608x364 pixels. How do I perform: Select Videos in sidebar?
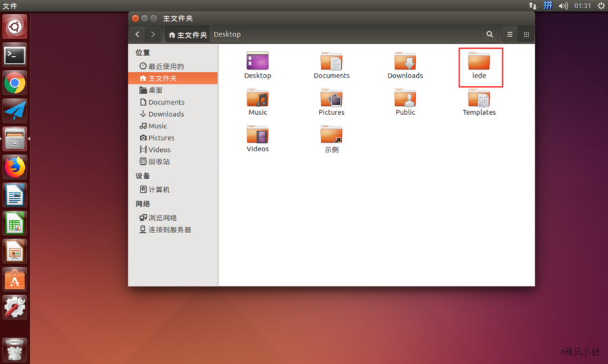(x=173, y=150)
